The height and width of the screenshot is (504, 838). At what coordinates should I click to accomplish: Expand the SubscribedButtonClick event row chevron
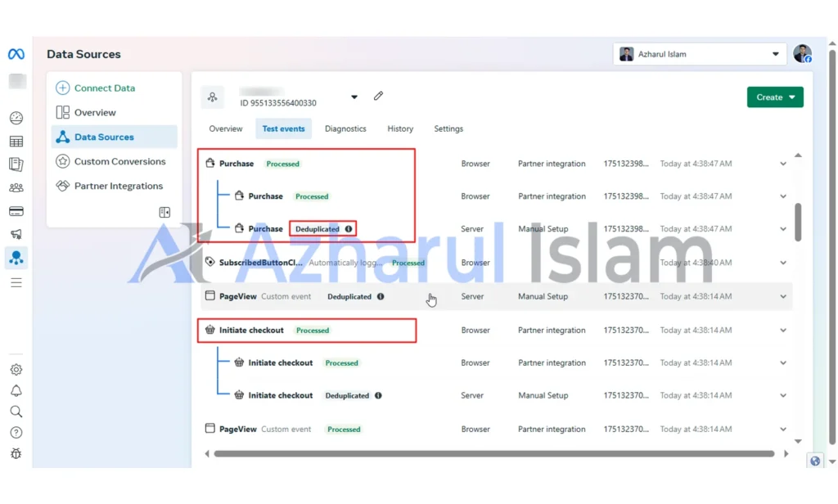click(x=783, y=263)
